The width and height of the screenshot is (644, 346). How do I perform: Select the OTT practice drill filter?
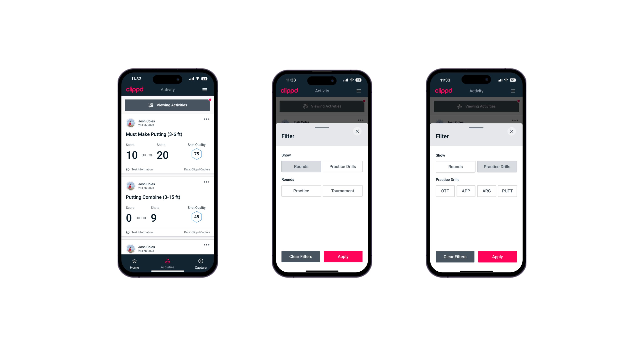coord(446,191)
